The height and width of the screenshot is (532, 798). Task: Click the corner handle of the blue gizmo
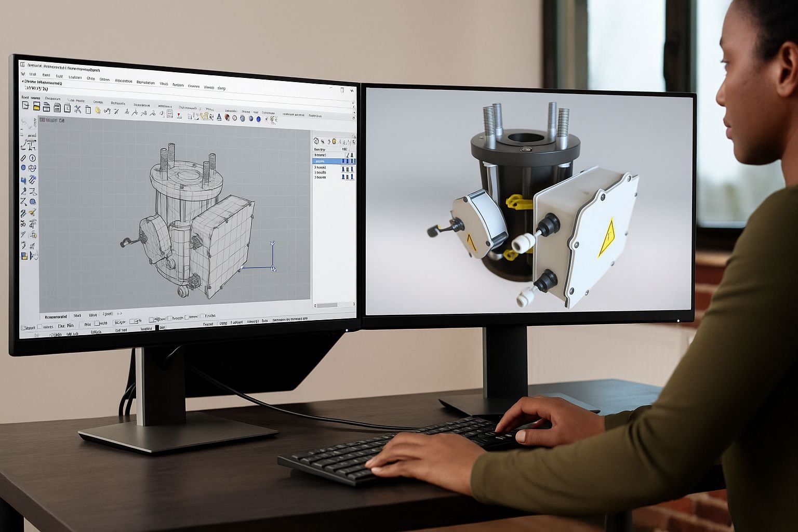coord(274,269)
